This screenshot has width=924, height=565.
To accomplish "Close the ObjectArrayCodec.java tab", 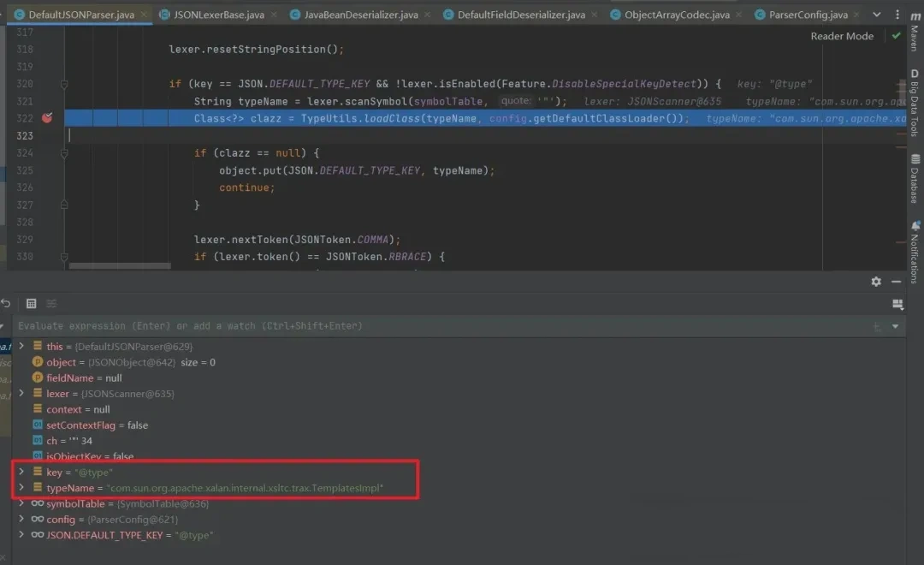I will click(739, 15).
